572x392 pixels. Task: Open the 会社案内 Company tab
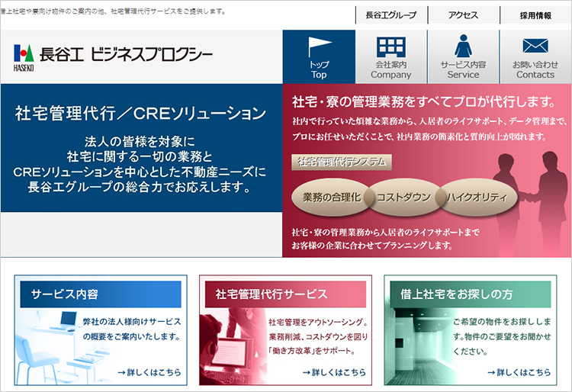(x=391, y=57)
